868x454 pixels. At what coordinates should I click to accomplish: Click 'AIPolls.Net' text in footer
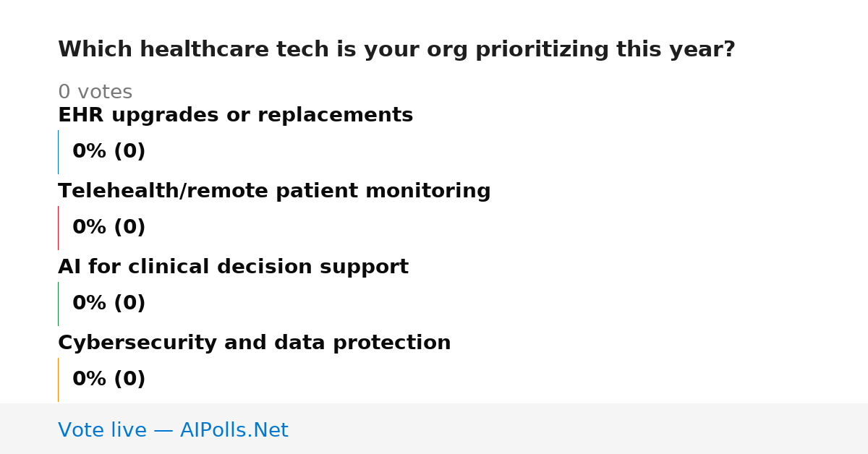234,430
